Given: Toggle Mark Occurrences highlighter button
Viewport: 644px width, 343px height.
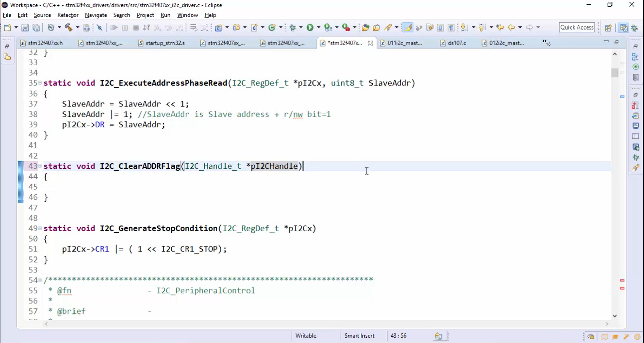Looking at the screenshot, I should (408, 27).
